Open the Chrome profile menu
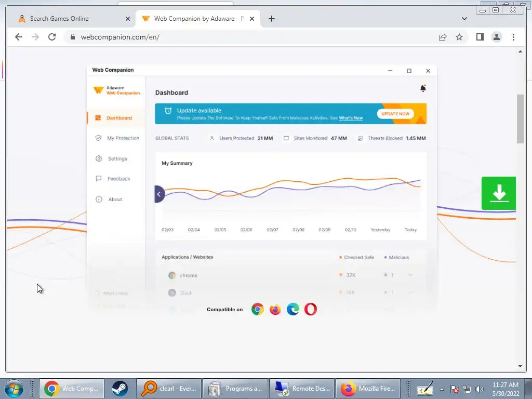 click(x=496, y=37)
